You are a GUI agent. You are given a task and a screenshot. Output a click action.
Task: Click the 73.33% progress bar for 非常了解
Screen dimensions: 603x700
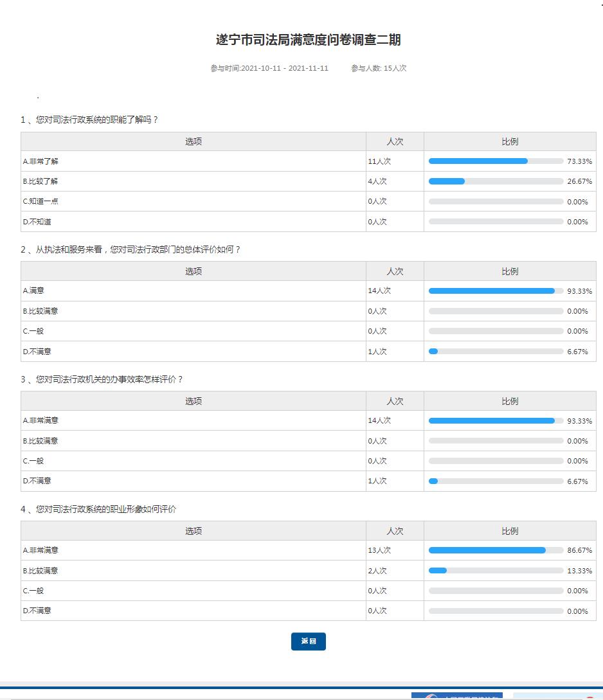(495, 161)
